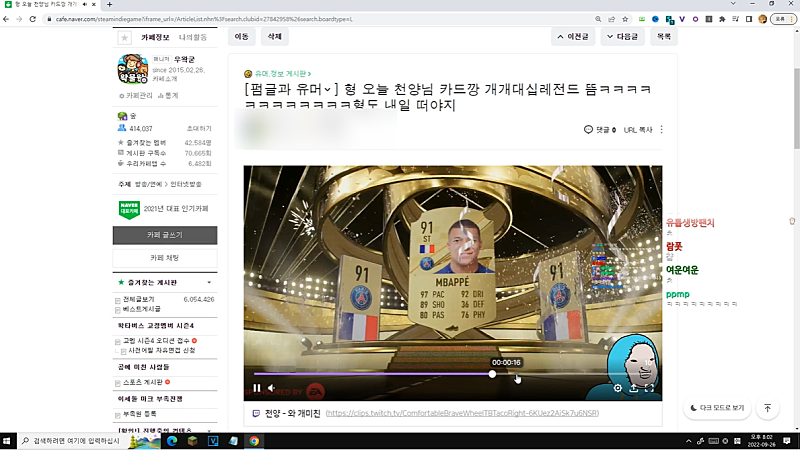The height and width of the screenshot is (450, 800).
Task: Favorite the cafe with the star icon
Action: point(124,37)
